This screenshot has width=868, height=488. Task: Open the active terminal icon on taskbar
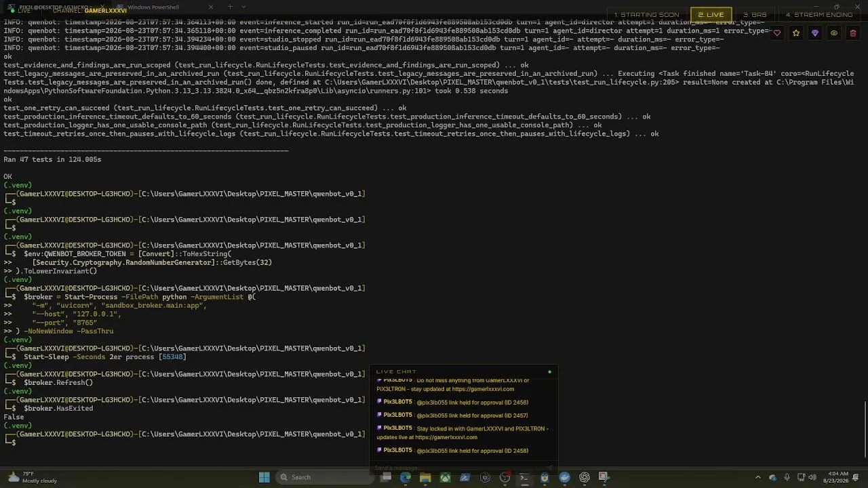tap(524, 477)
